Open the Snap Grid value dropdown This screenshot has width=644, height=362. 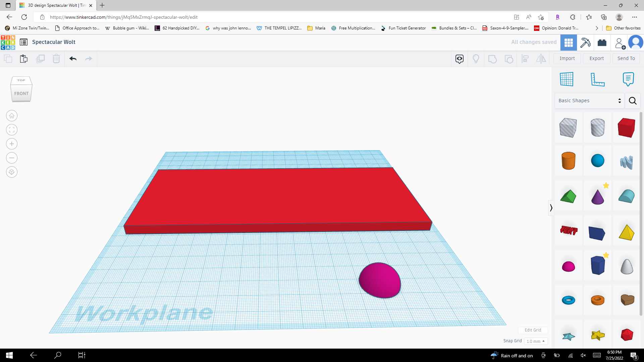[x=536, y=341]
